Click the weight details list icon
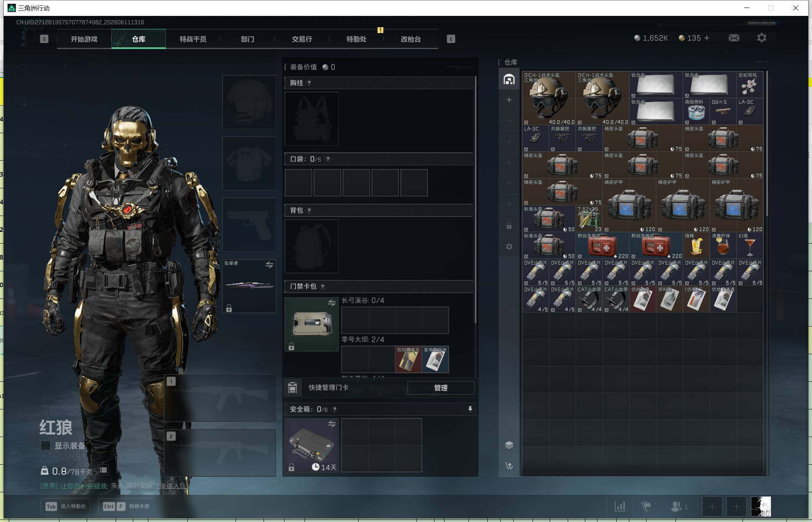Image resolution: width=812 pixels, height=522 pixels. 103,471
